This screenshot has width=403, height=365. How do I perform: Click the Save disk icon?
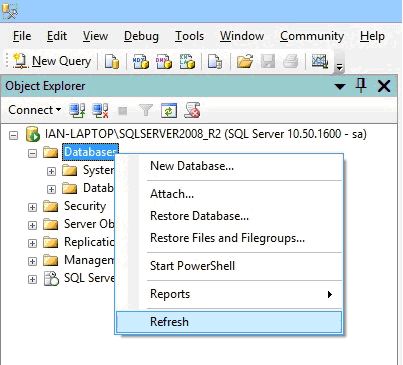pyautogui.click(x=268, y=61)
